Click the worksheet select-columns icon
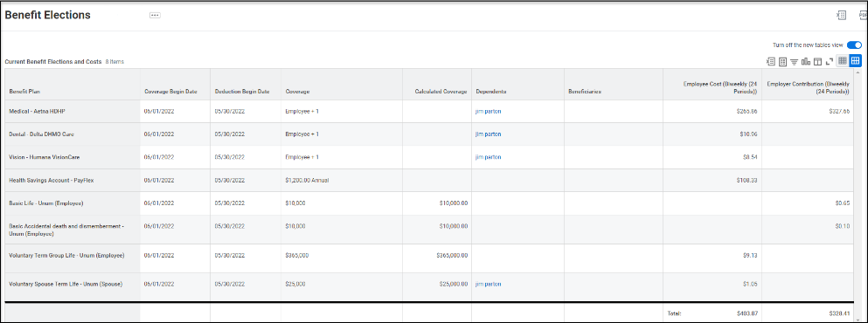The width and height of the screenshot is (868, 323). pos(782,61)
